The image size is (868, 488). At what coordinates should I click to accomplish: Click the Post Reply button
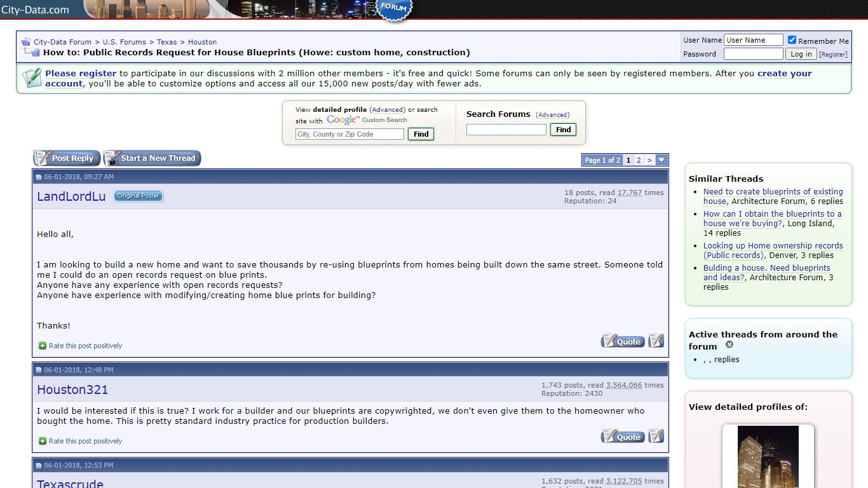click(67, 158)
